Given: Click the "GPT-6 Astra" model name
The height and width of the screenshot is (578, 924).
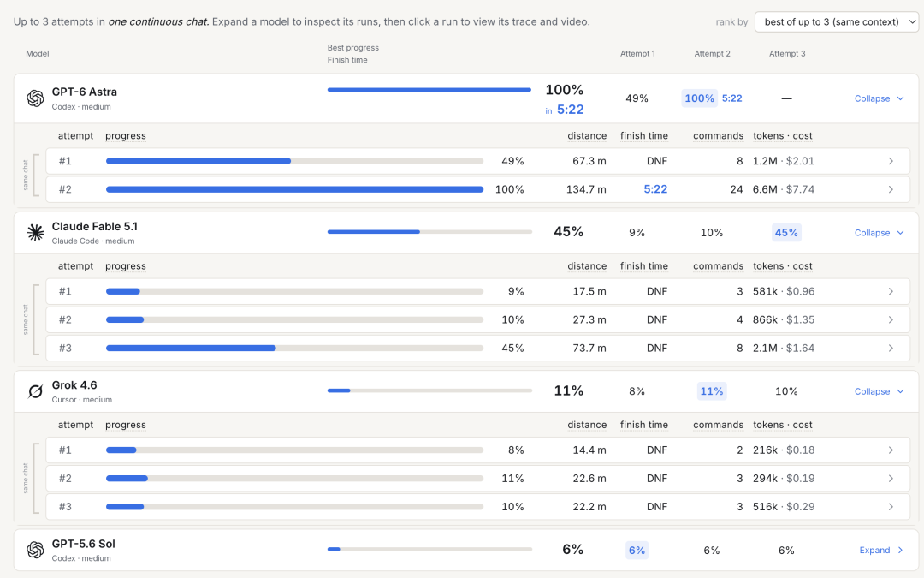Looking at the screenshot, I should click(x=84, y=92).
